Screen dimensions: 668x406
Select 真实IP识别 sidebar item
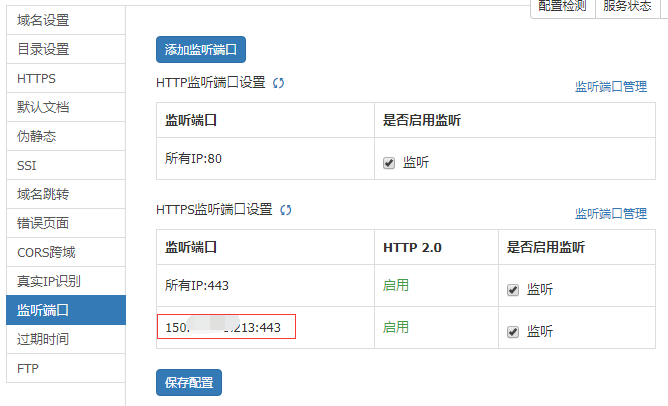(x=49, y=281)
